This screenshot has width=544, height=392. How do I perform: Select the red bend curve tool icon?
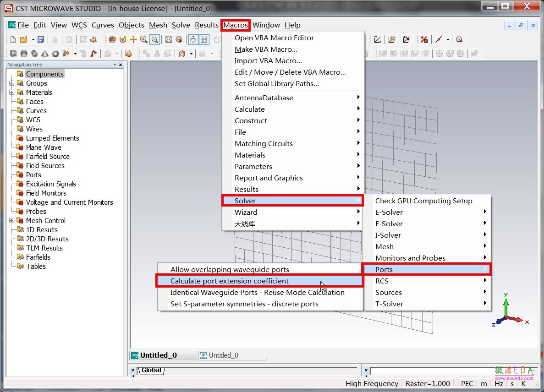(93, 54)
